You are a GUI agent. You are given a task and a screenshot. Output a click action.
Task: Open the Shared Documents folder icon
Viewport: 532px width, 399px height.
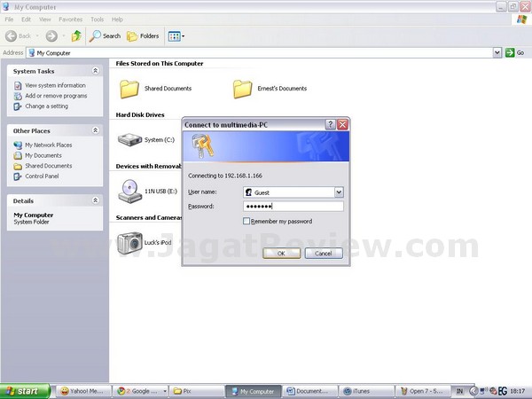(x=129, y=89)
